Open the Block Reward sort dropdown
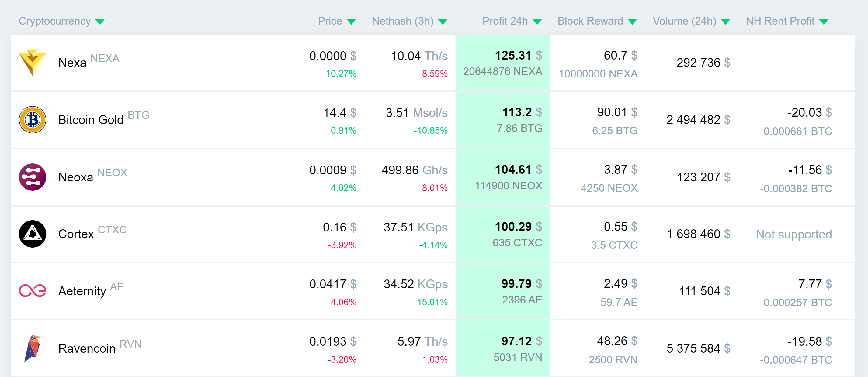The height and width of the screenshot is (377, 868). [x=632, y=21]
